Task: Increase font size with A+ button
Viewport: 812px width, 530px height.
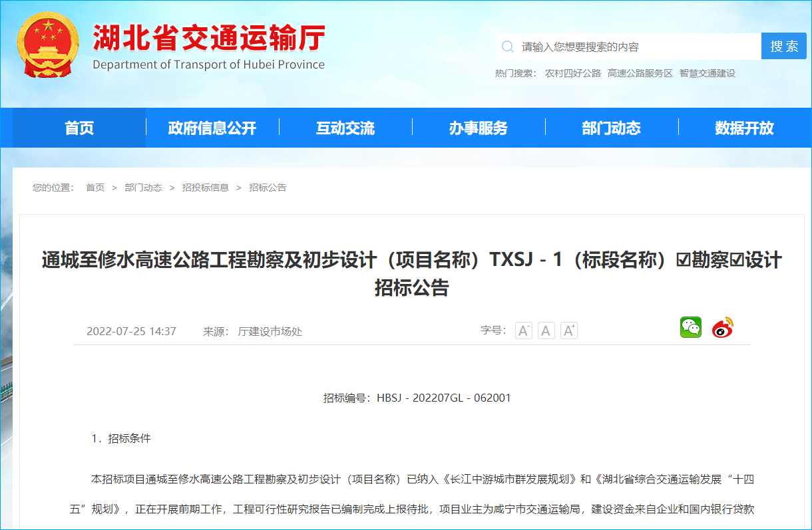Action: (x=568, y=331)
